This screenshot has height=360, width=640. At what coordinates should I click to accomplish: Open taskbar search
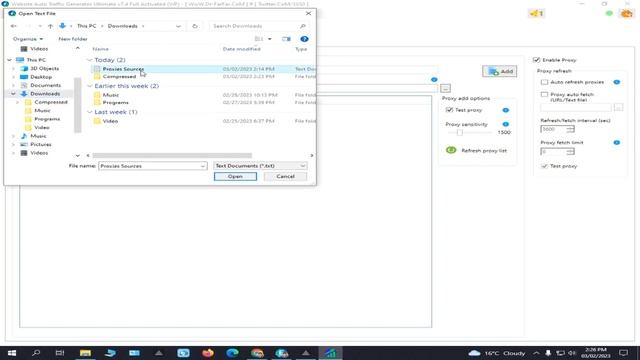36,353
